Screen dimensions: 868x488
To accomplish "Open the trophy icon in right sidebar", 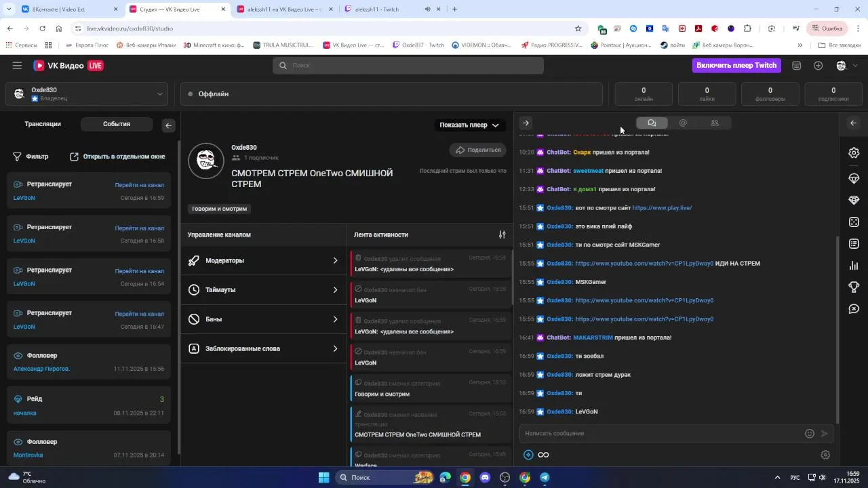I will [x=854, y=287].
